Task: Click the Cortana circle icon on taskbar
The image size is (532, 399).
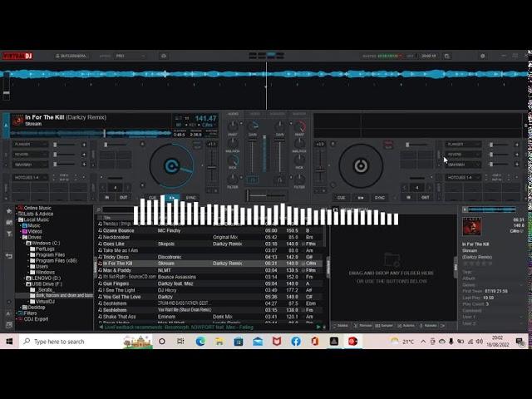Action: tap(162, 342)
